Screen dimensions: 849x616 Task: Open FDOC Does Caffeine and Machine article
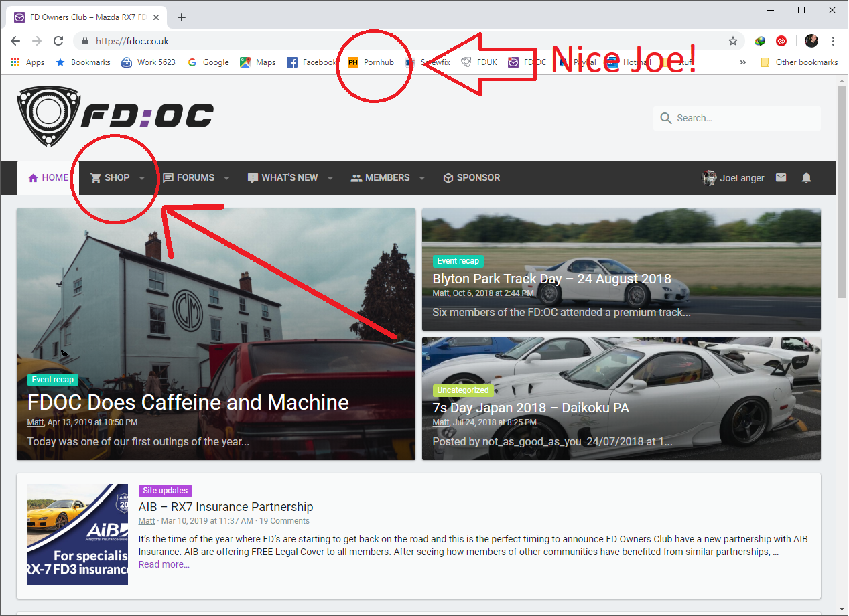188,402
